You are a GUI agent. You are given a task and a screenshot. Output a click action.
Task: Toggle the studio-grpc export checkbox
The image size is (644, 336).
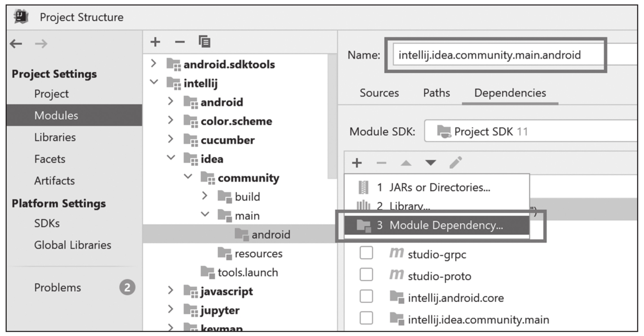[x=366, y=253]
